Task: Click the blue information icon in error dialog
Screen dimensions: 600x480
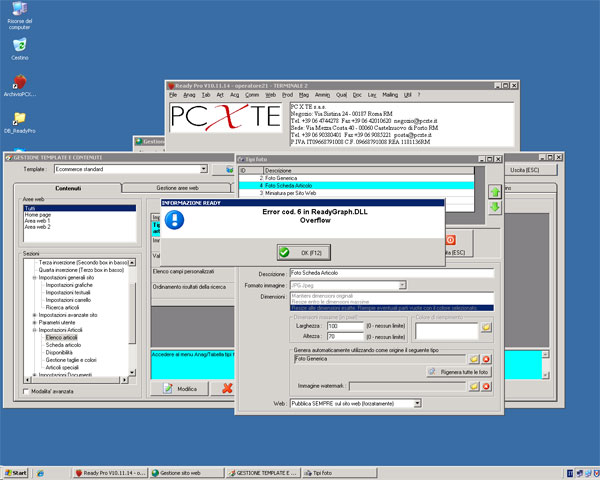Action: (x=174, y=220)
